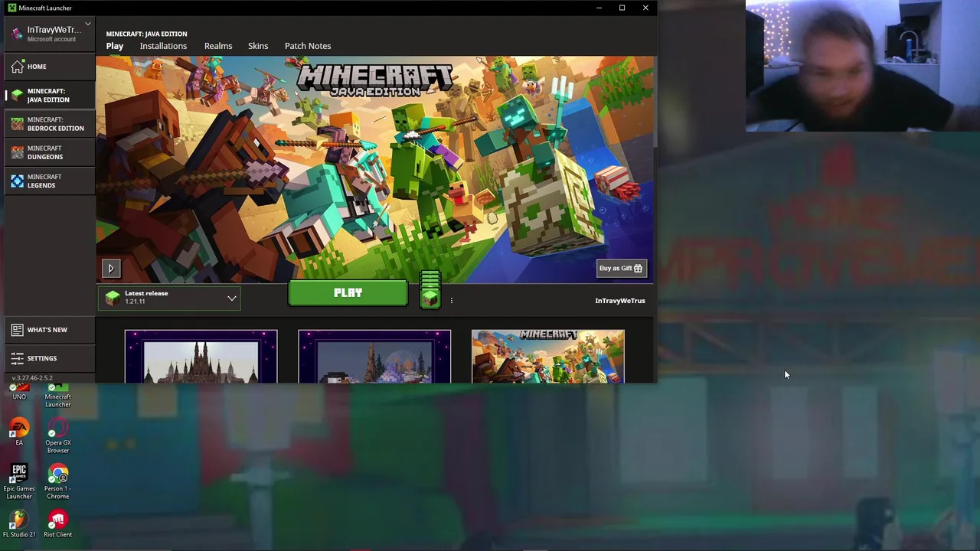Open the Riot Client desktop shortcut
The width and height of the screenshot is (980, 551).
pos(57,523)
